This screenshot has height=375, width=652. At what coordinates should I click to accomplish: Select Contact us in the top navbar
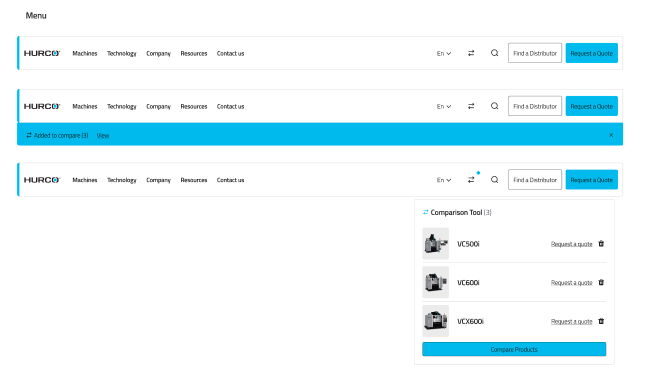(230, 53)
